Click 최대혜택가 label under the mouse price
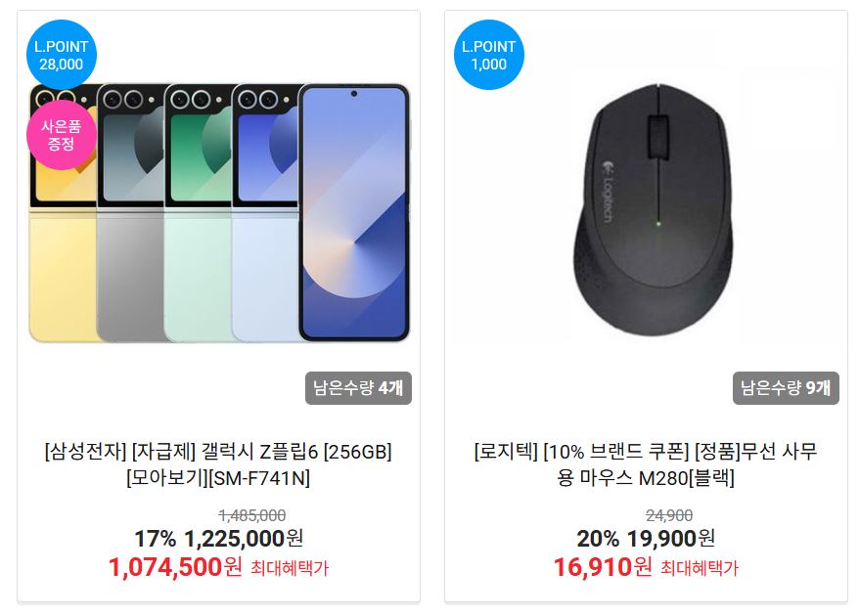Viewport: 859px width, 616px height. (699, 568)
